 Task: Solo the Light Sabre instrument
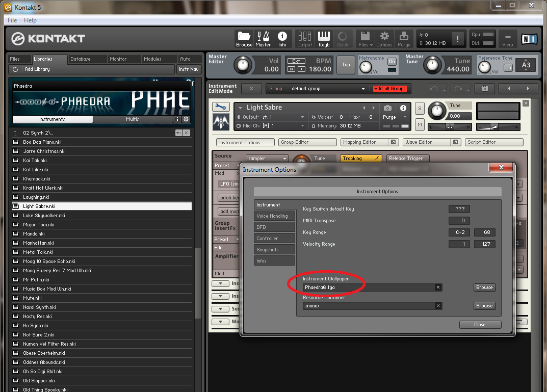pyautogui.click(x=420, y=109)
